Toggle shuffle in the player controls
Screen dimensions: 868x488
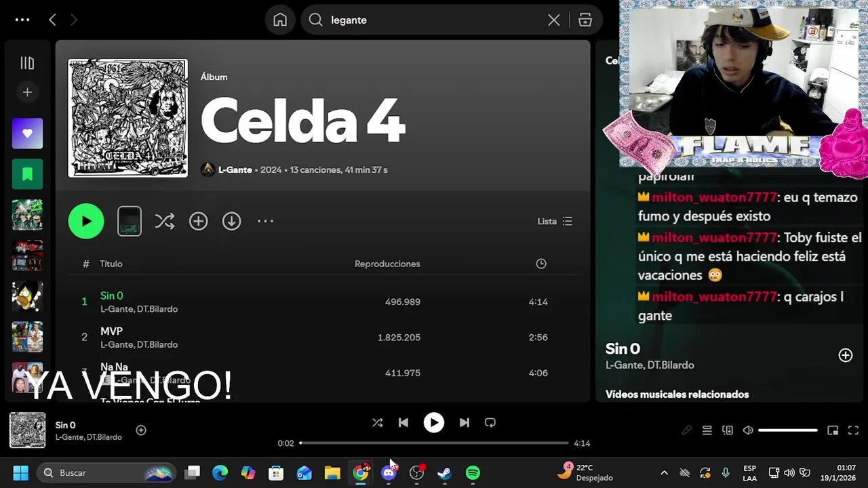click(377, 422)
